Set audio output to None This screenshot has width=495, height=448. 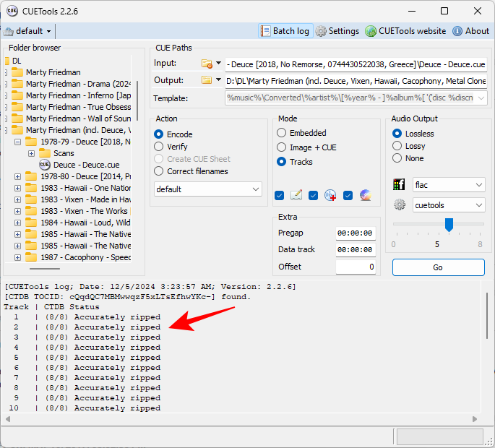397,158
